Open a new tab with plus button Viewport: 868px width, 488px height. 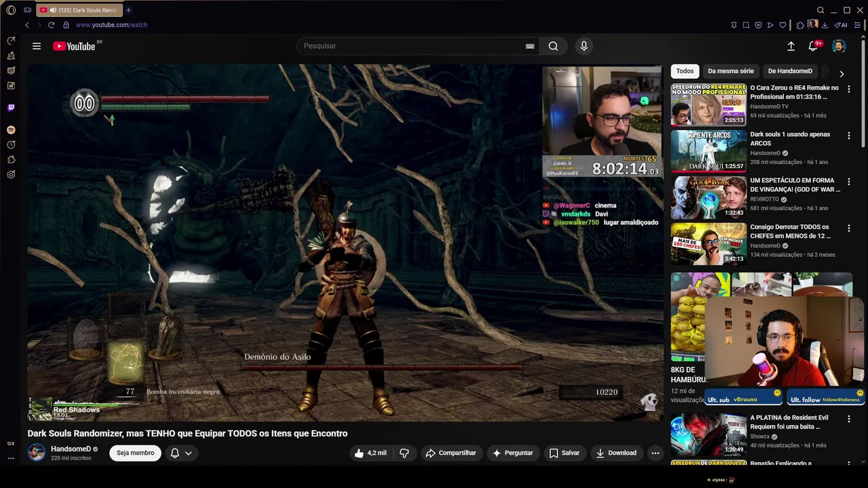(x=128, y=10)
